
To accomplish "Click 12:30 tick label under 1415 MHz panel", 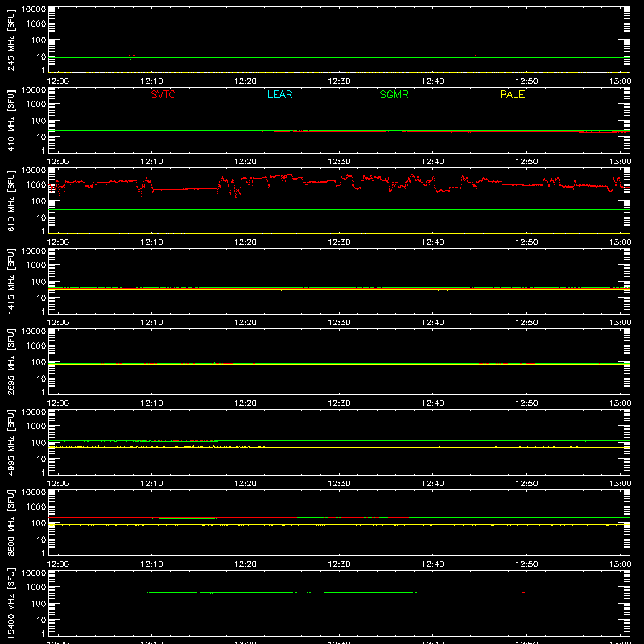I will [339, 323].
